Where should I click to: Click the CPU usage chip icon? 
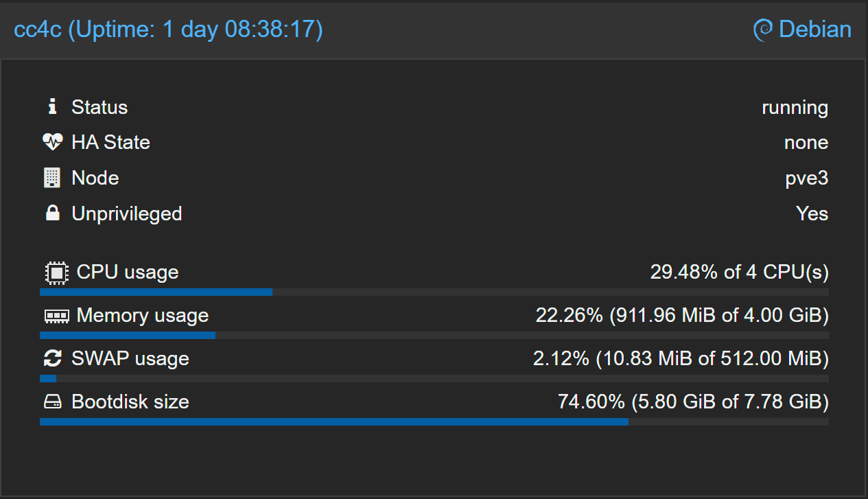point(56,272)
